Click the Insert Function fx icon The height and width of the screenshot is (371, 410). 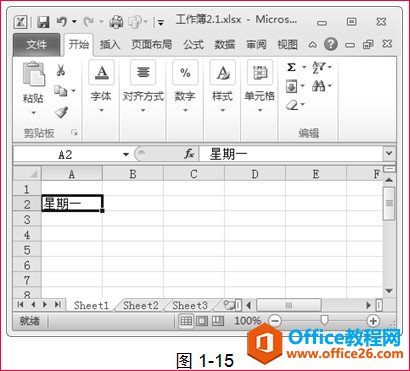[x=189, y=154]
